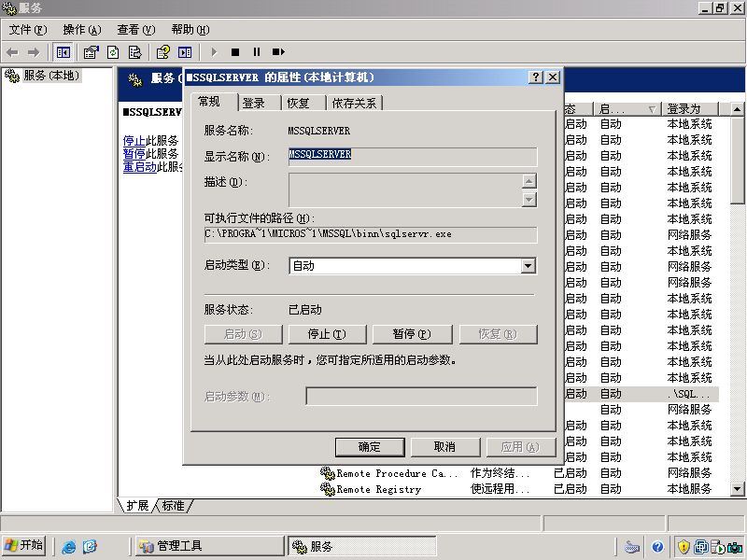The image size is (747, 560).
Task: Click the Forward arrow toolbar icon
Action: (x=34, y=52)
